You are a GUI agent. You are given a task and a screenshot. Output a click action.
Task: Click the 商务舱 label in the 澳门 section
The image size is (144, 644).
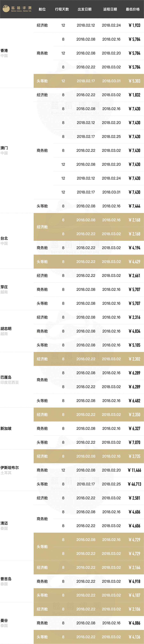[42, 151]
